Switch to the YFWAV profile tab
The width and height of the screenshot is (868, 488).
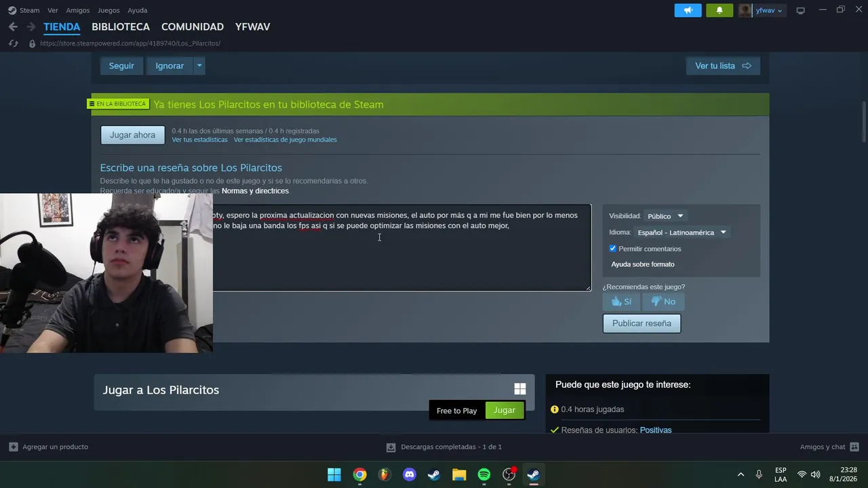[252, 27]
